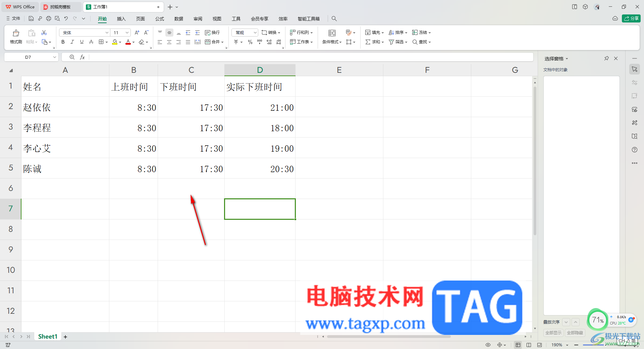Open the 视图 (View) ribbon tab

(217, 19)
